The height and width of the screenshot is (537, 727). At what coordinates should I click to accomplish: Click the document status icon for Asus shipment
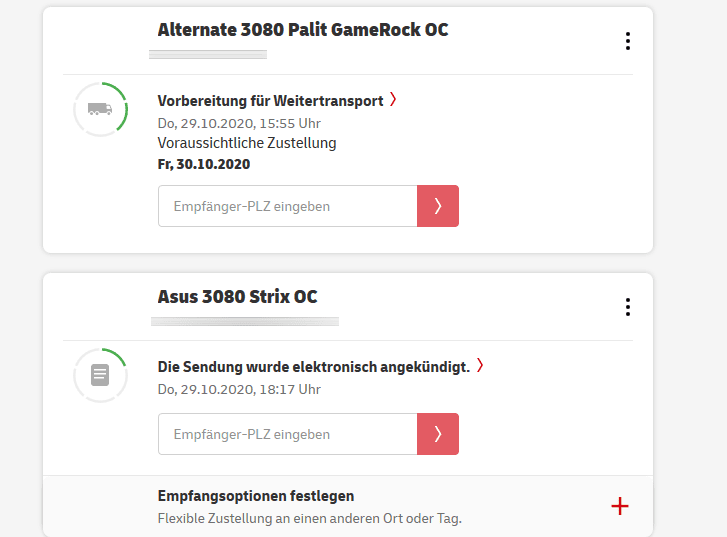pyautogui.click(x=100, y=375)
